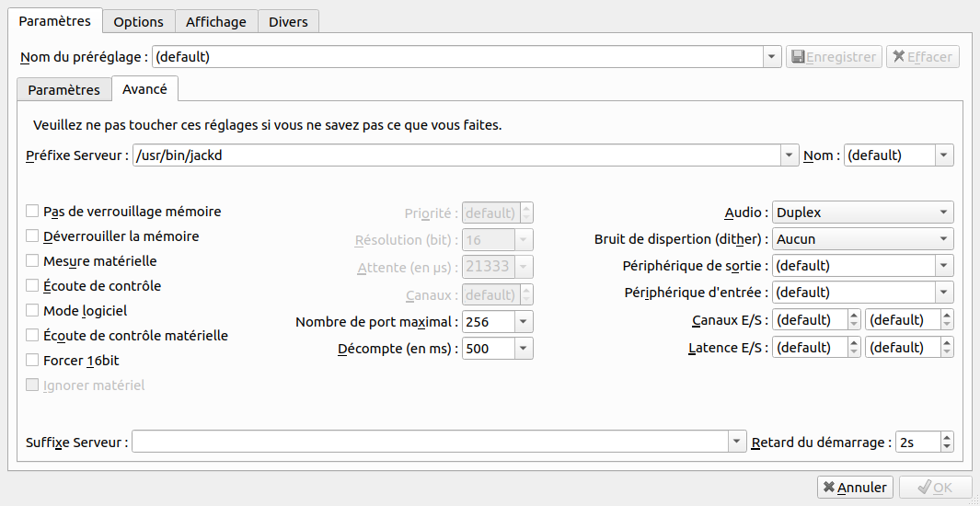The width and height of the screenshot is (980, 506).
Task: Check the Forcer 16bit option
Action: click(x=33, y=361)
